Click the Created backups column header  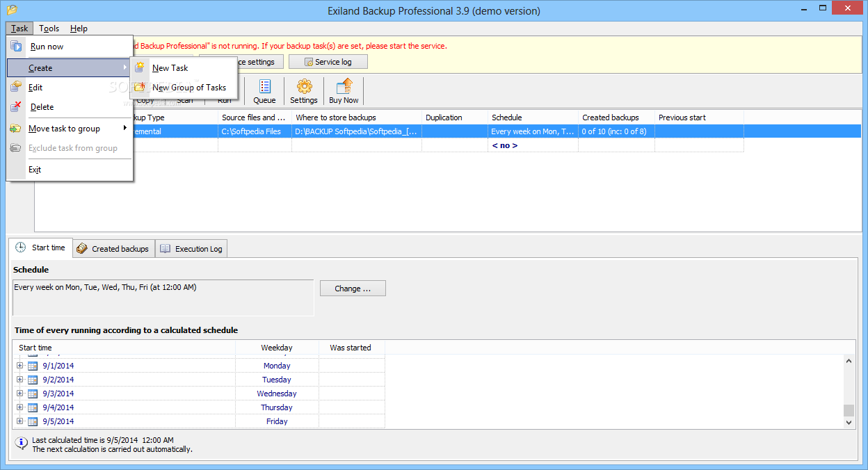(x=616, y=117)
